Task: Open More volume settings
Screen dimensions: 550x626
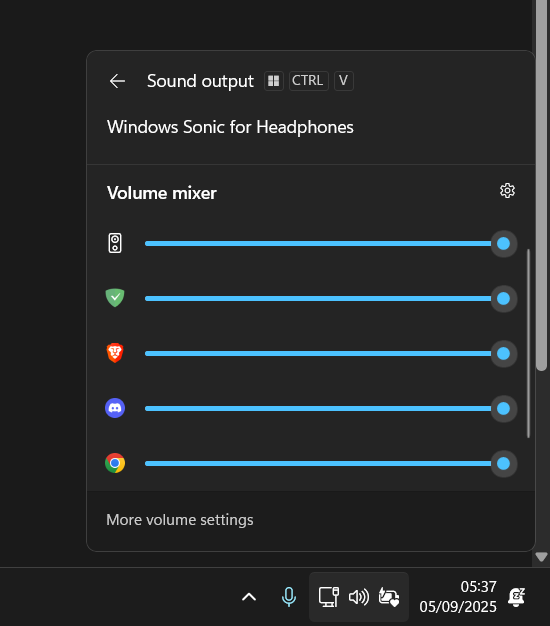Action: pos(180,520)
